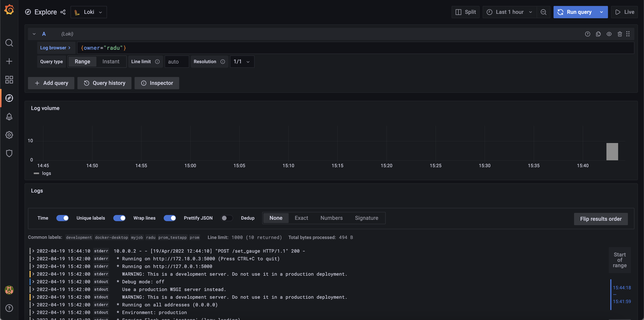644x320 pixels.
Task: Click the zoom out time range icon
Action: click(543, 12)
